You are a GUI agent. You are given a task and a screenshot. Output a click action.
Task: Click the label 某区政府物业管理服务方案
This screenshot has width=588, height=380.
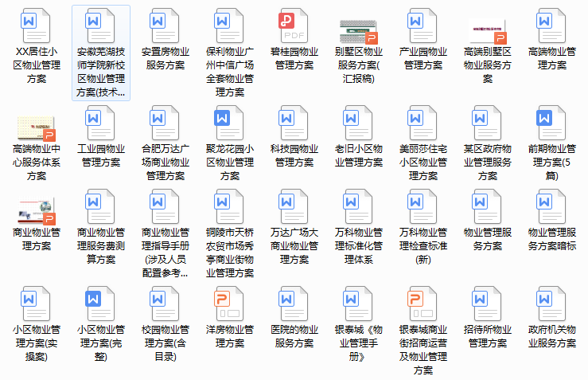(x=488, y=163)
